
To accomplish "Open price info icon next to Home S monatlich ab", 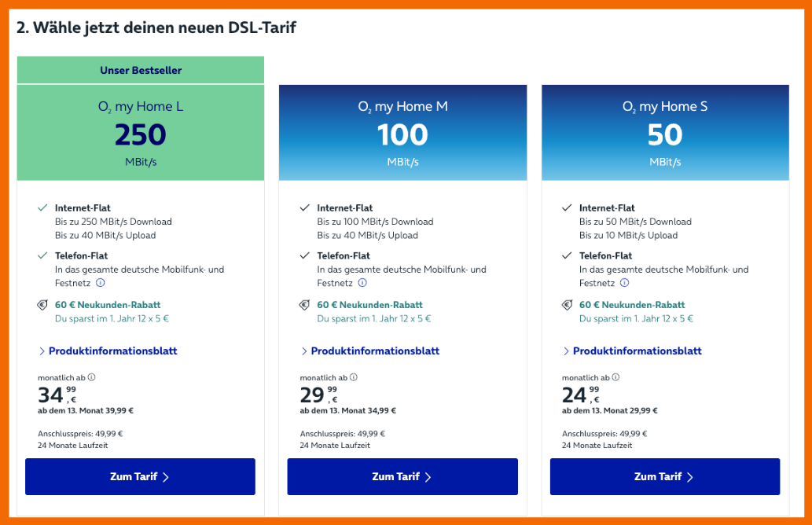I will click(x=615, y=377).
